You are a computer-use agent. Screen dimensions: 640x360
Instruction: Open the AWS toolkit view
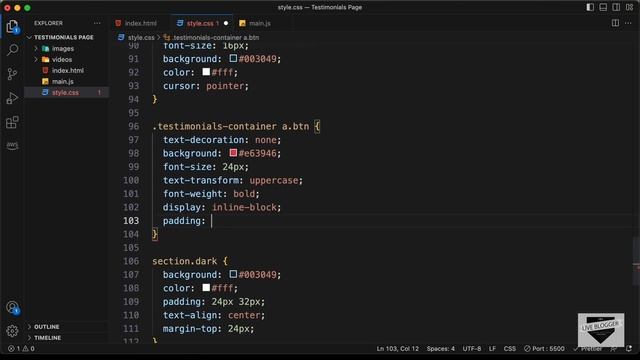(12, 145)
